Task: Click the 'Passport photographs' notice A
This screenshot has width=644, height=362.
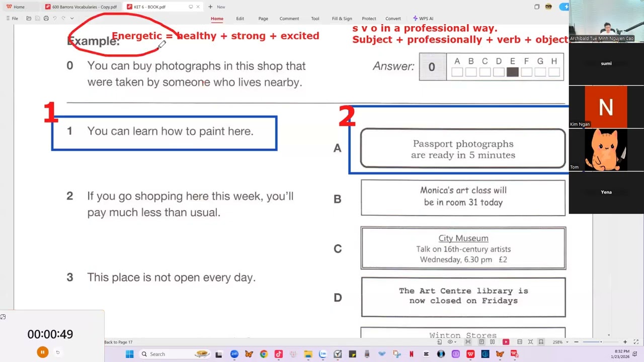Action: click(463, 149)
